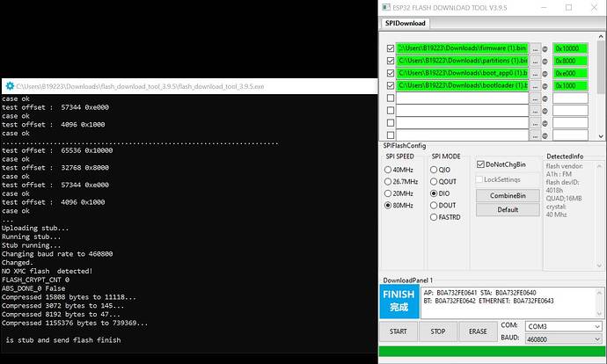Viewport: 607px width, 364px height.
Task: Check the fifth empty file row checkbox
Action: click(x=391, y=98)
